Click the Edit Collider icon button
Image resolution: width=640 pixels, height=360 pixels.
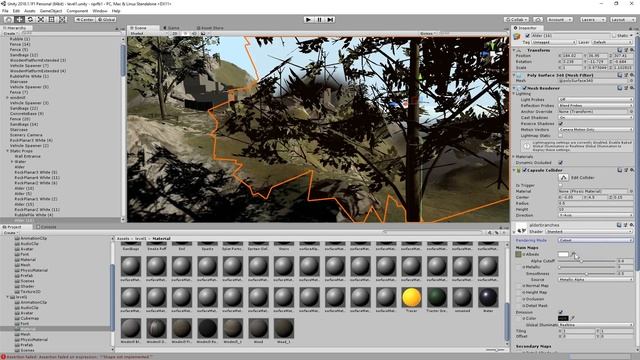[563, 178]
